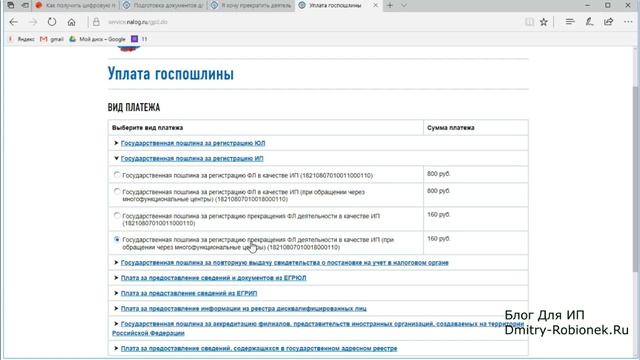Select radio for регистрацию ФЛ в качестве ИП 18210807010011000110
The width and height of the screenshot is (640, 360).
(x=117, y=175)
